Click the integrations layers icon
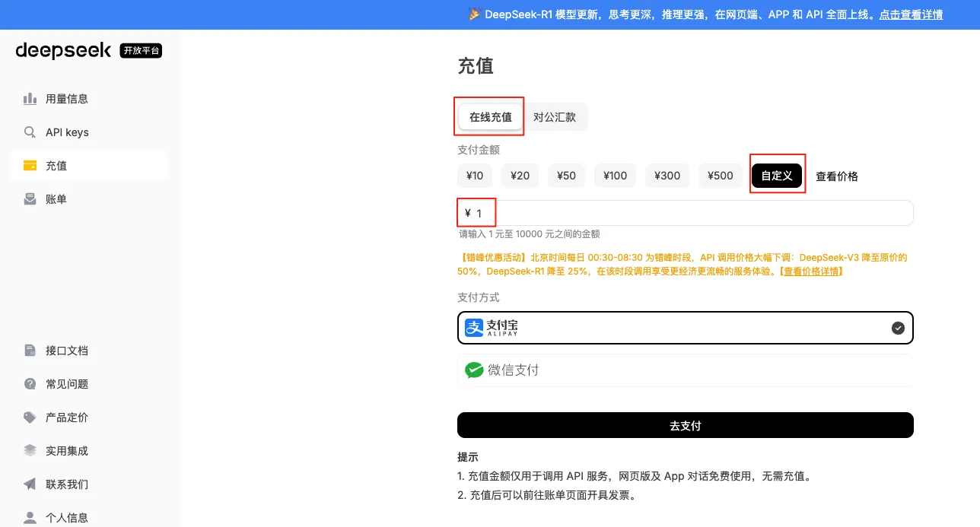Image resolution: width=980 pixels, height=527 pixels. click(x=30, y=451)
